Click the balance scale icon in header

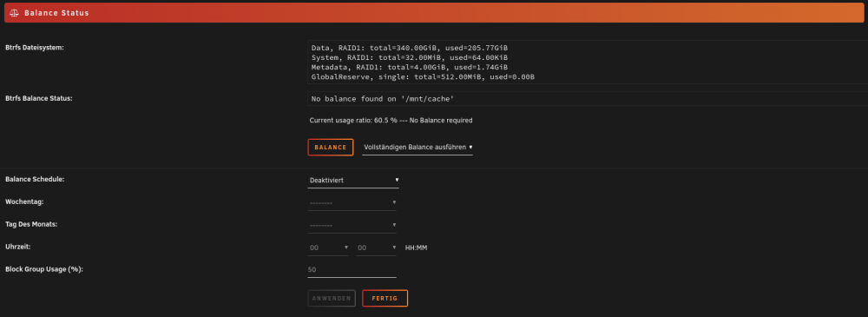[x=15, y=13]
